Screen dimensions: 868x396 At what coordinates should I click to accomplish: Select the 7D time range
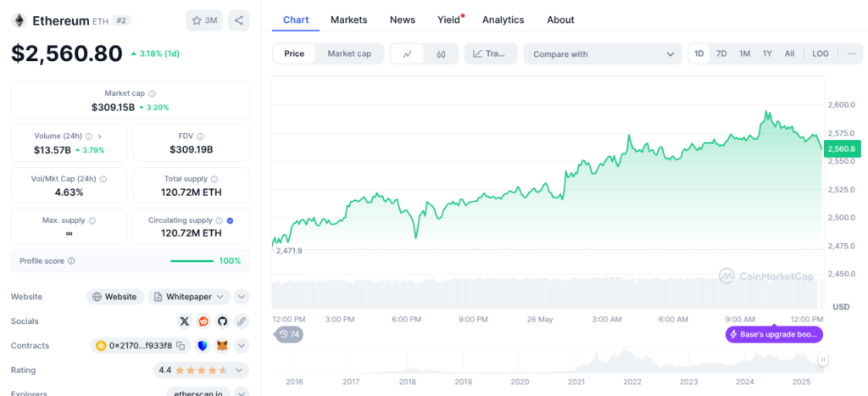click(721, 53)
